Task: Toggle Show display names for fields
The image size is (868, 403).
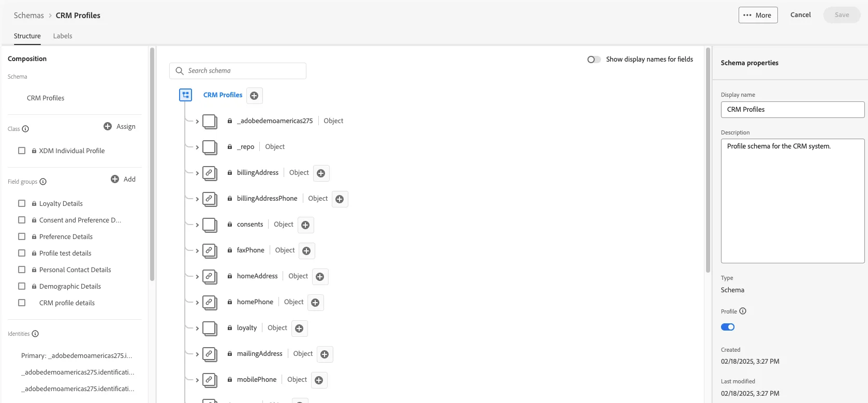Action: click(594, 59)
